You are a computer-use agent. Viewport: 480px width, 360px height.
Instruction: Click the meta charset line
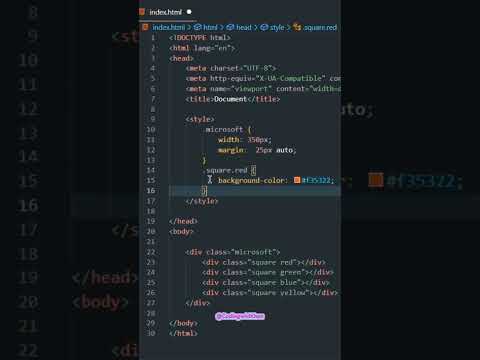(x=231, y=68)
